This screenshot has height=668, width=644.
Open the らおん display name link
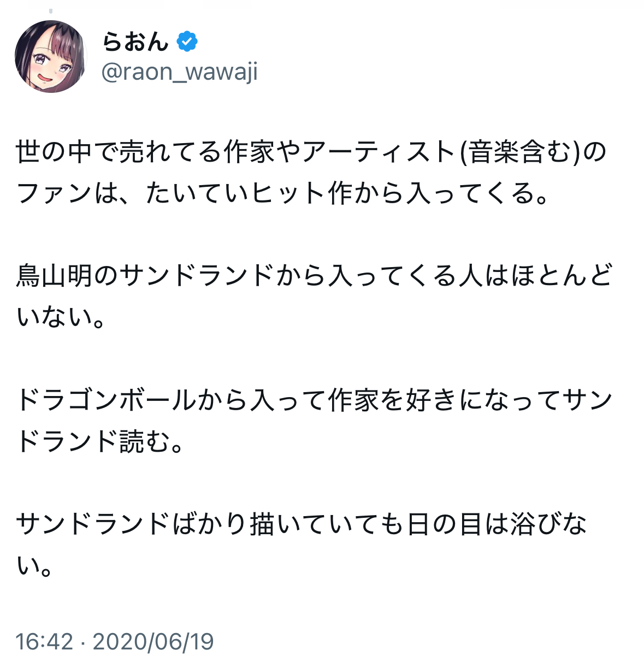pos(135,42)
